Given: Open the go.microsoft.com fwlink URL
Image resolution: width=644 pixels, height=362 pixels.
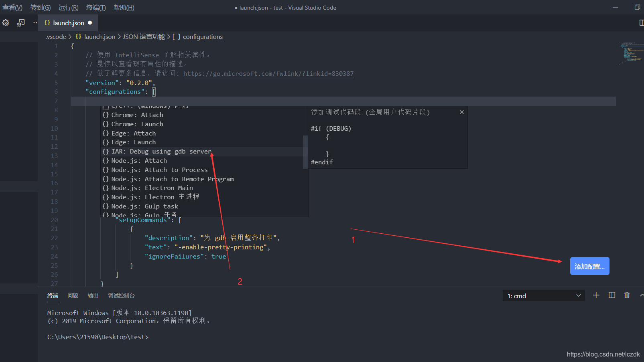Looking at the screenshot, I should coord(268,73).
